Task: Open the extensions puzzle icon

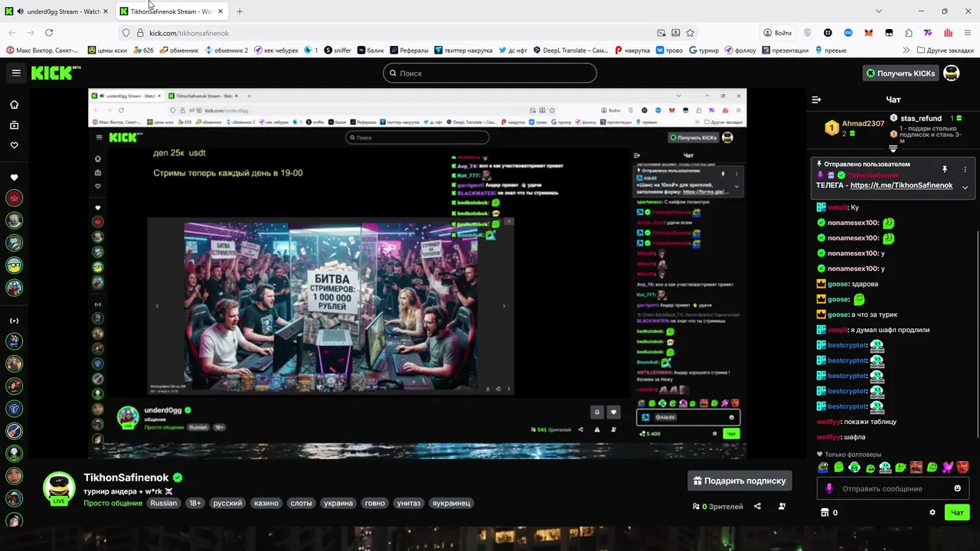Action: click(x=909, y=33)
